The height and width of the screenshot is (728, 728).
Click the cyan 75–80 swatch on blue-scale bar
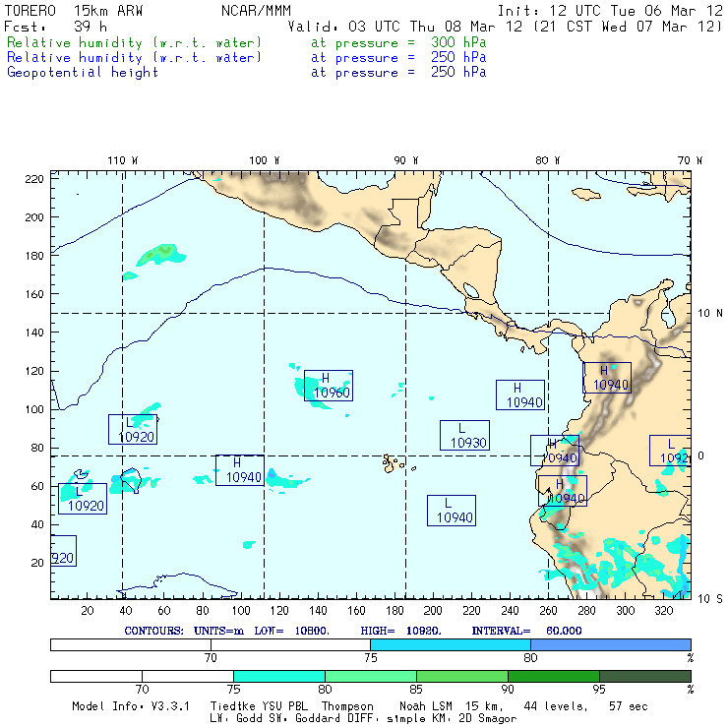pyautogui.click(x=451, y=644)
